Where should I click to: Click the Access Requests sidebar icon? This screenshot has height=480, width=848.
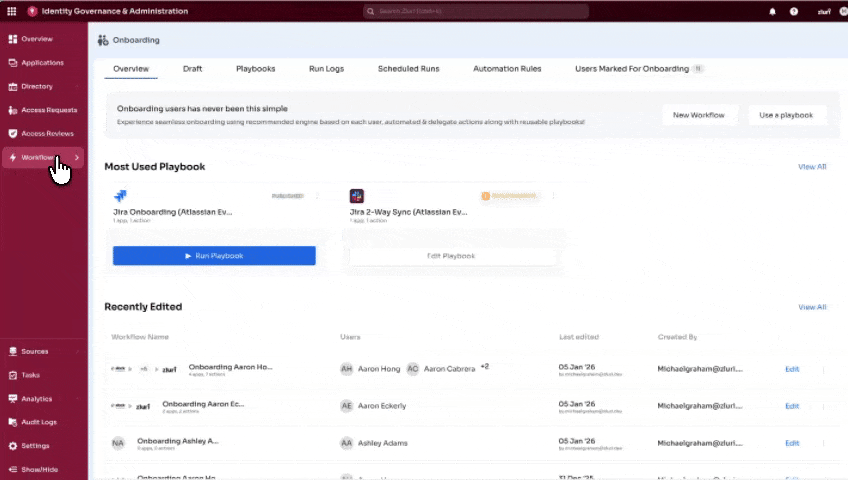12,110
